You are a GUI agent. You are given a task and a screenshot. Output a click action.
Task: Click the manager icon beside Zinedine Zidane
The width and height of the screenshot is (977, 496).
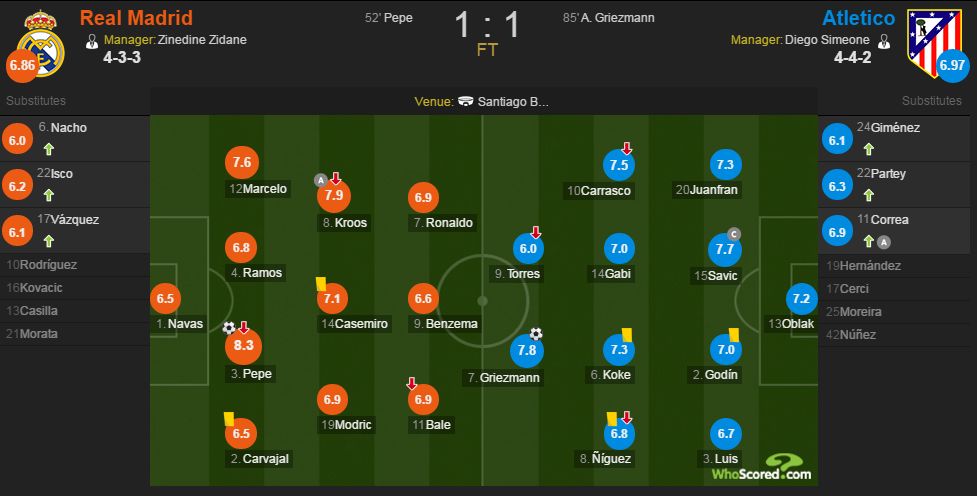pyautogui.click(x=92, y=41)
